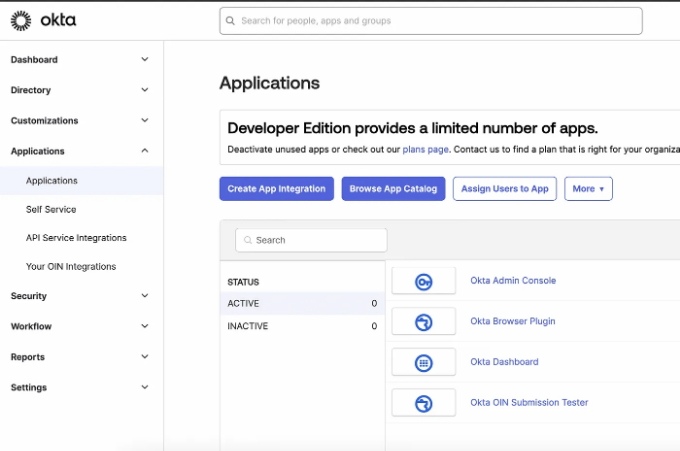This screenshot has width=680, height=451.
Task: Click the Okta Browser Plugin app icon
Action: pos(424,322)
